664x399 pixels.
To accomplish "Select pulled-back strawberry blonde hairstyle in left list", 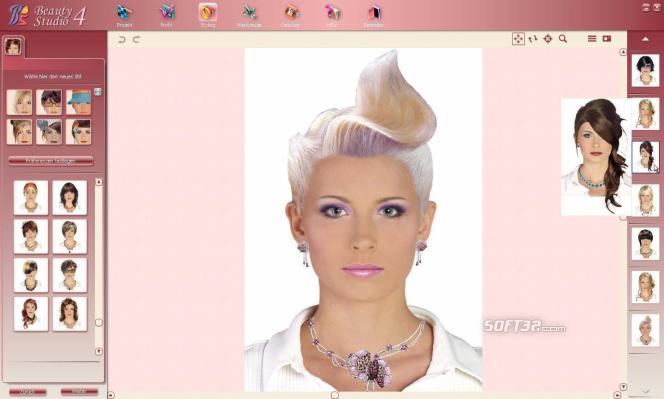I will pos(31,198).
